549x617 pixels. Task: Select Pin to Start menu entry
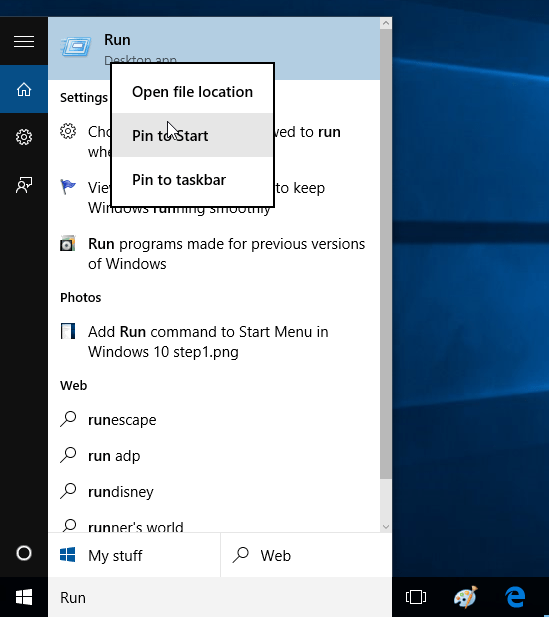coord(192,135)
